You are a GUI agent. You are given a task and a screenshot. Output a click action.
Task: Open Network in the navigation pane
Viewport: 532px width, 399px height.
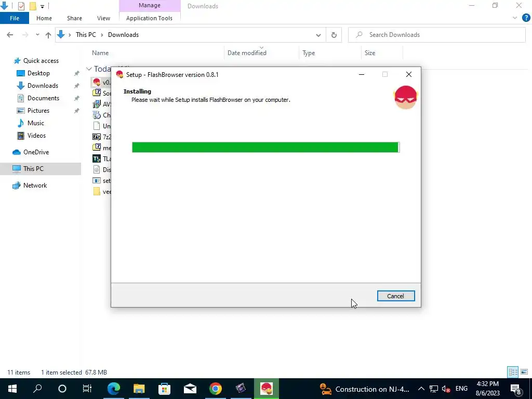point(35,185)
